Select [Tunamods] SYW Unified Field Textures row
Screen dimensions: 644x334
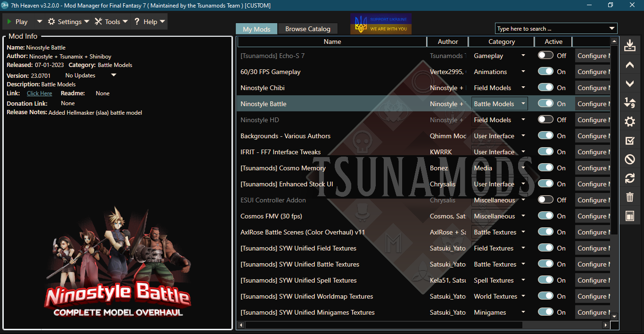click(x=423, y=248)
